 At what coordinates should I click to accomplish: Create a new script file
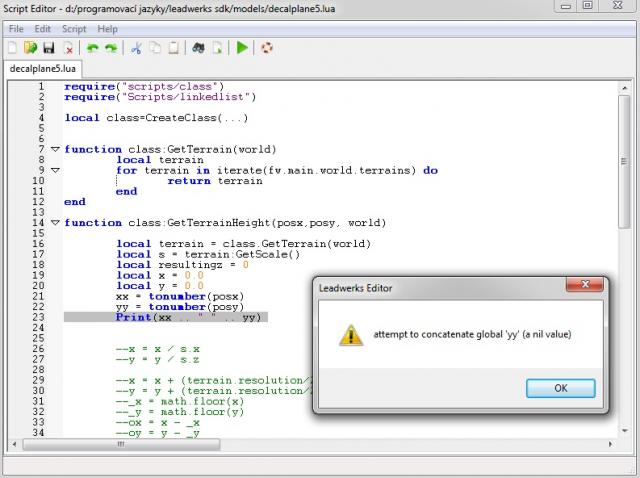click(12, 47)
